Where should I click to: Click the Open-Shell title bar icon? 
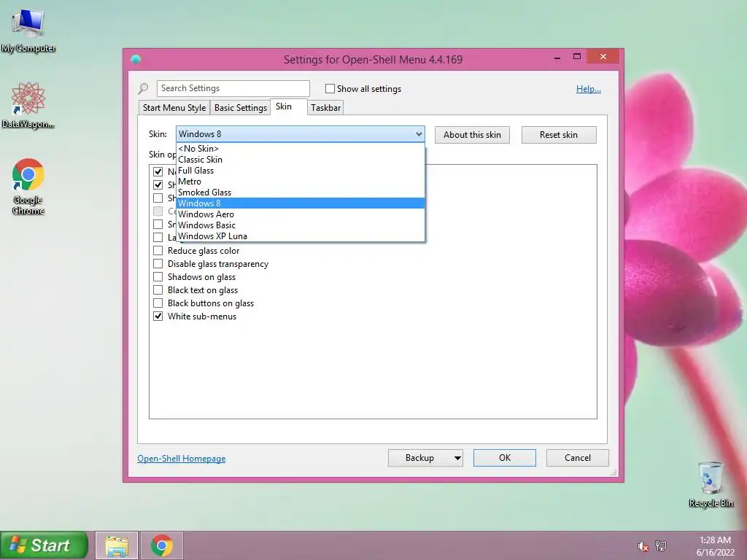pyautogui.click(x=136, y=59)
